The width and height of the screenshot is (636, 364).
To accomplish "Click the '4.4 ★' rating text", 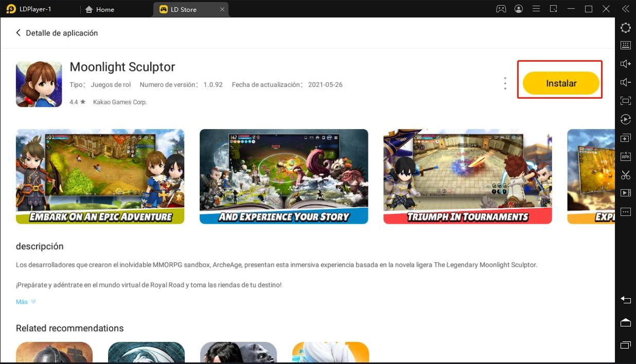I will (x=78, y=102).
